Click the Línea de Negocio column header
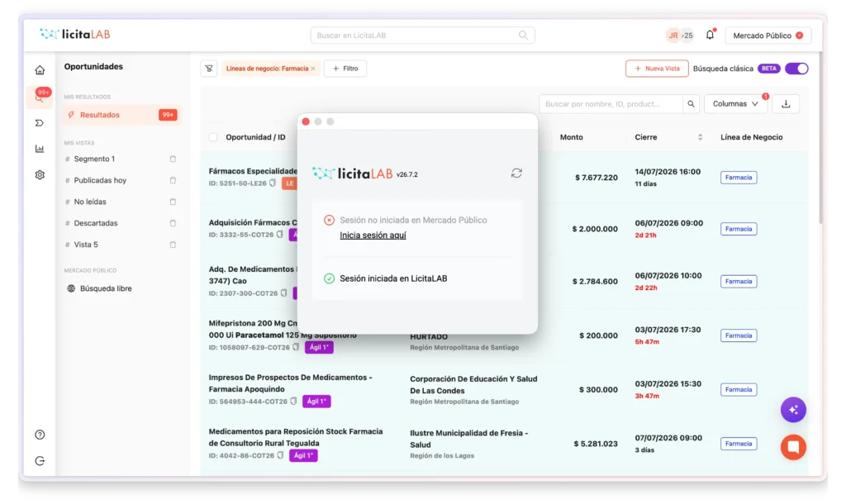The width and height of the screenshot is (846, 504). pos(752,137)
